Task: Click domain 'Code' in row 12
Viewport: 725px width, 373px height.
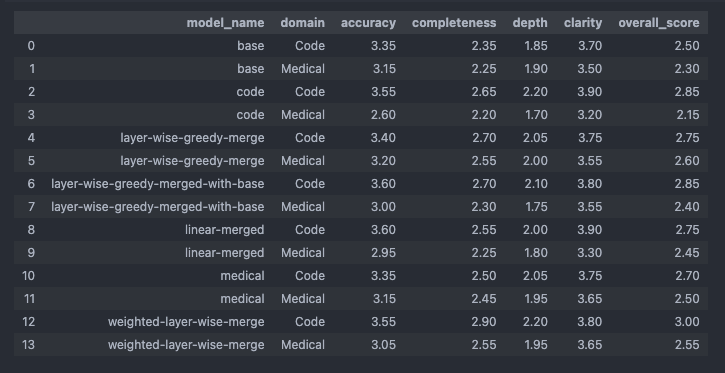Action: click(x=310, y=322)
